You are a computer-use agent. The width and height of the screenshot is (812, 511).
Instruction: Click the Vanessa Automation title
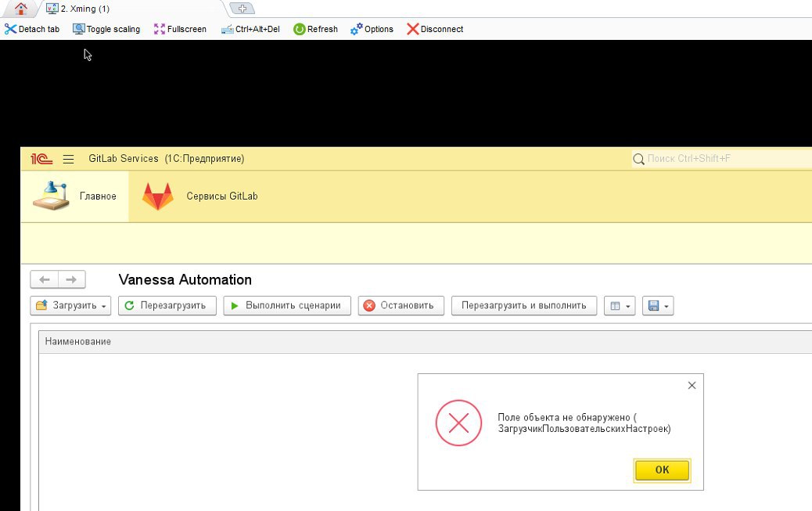tap(185, 280)
